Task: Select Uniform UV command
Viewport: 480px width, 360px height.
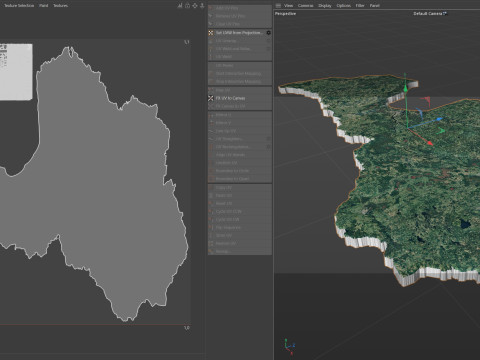Action: pyautogui.click(x=240, y=163)
